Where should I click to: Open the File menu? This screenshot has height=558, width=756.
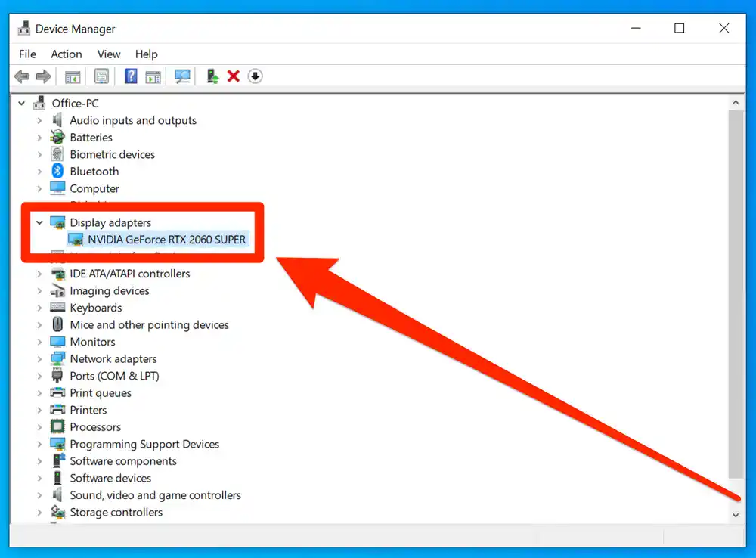[27, 54]
